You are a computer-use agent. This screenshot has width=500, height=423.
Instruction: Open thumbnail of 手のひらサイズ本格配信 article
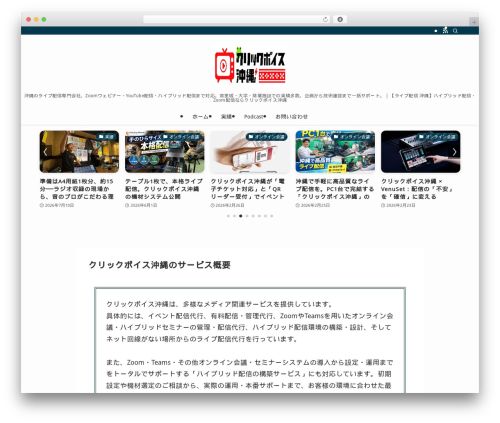click(x=165, y=152)
